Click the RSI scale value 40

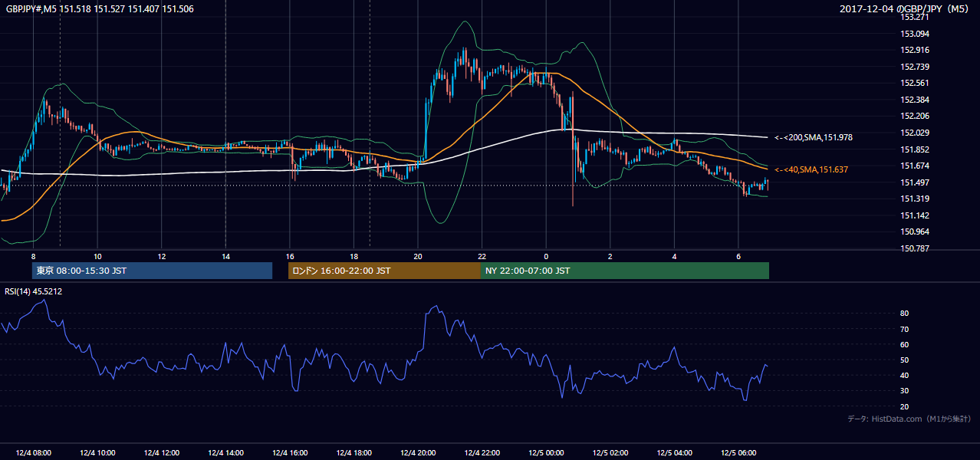coord(905,375)
